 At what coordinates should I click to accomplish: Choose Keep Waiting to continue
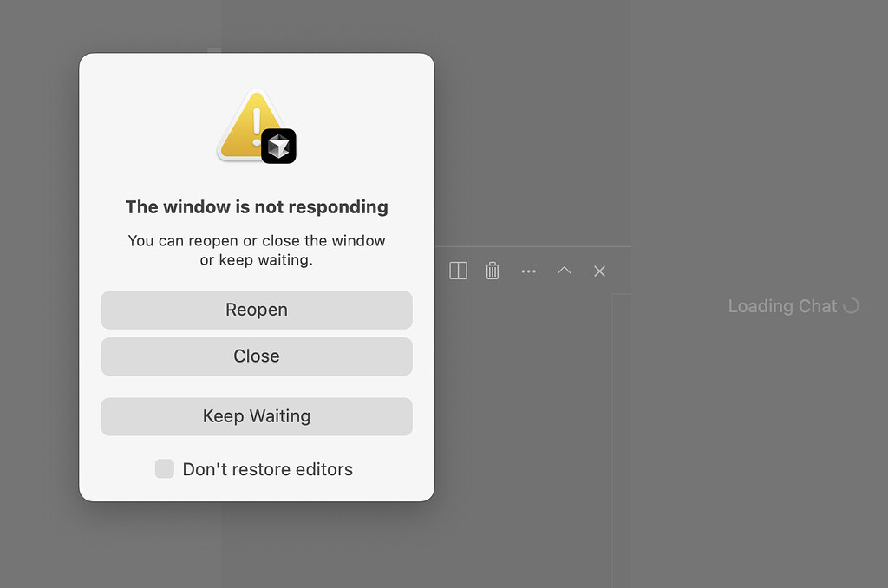pyautogui.click(x=257, y=416)
